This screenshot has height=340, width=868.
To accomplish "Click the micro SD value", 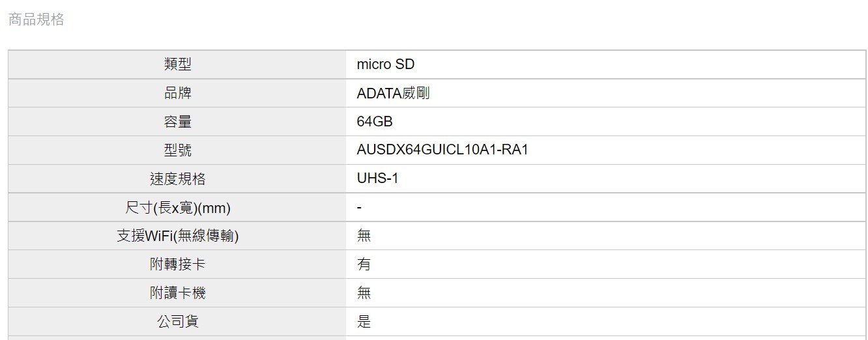I will point(386,64).
